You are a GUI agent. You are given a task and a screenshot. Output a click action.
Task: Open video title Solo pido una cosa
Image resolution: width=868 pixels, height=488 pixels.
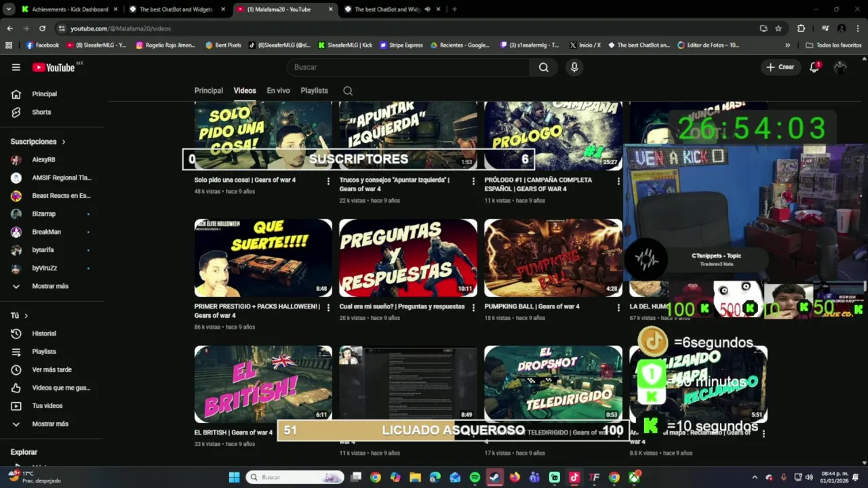click(245, 180)
